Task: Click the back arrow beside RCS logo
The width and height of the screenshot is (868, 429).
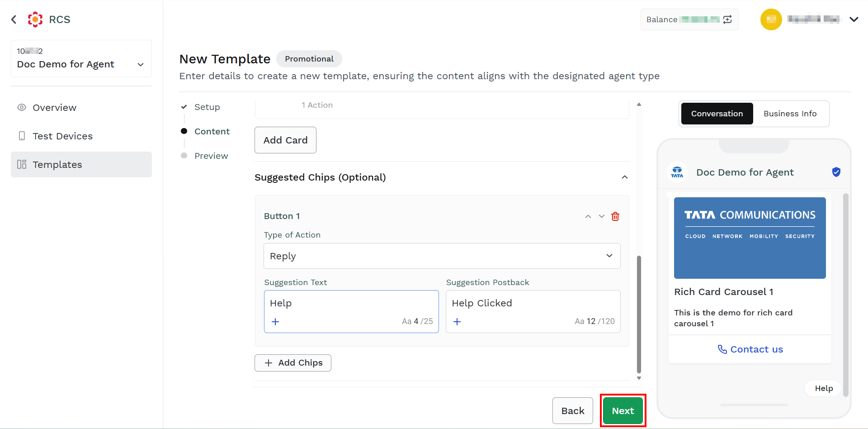Action: pos(14,19)
